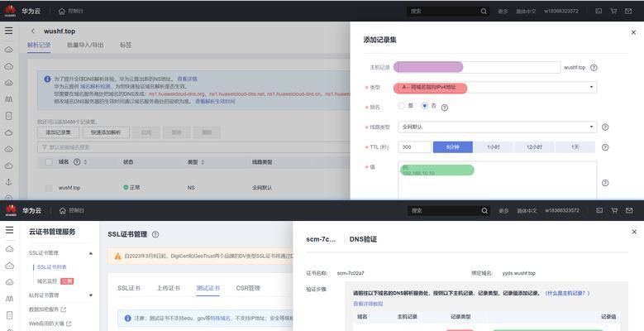Open the terminal icon in the DNS window header
Image resolution: width=644 pixels, height=331 pixels.
(599, 11)
